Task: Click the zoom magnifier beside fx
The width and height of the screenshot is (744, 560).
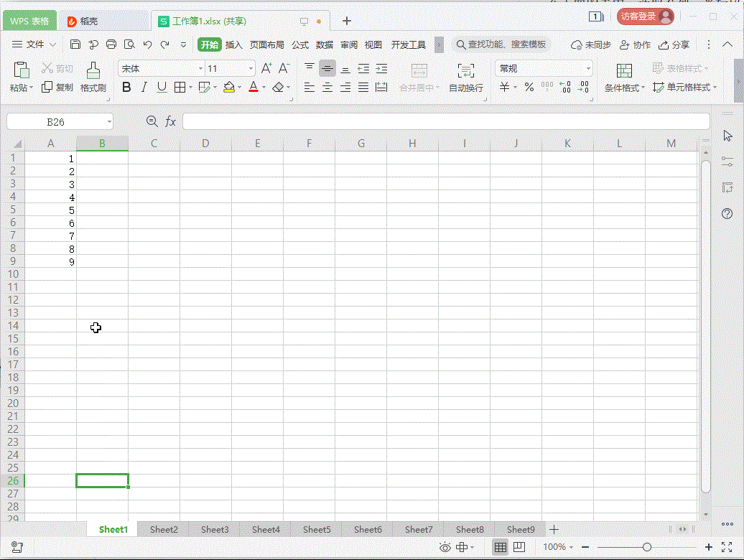Action: pos(152,121)
